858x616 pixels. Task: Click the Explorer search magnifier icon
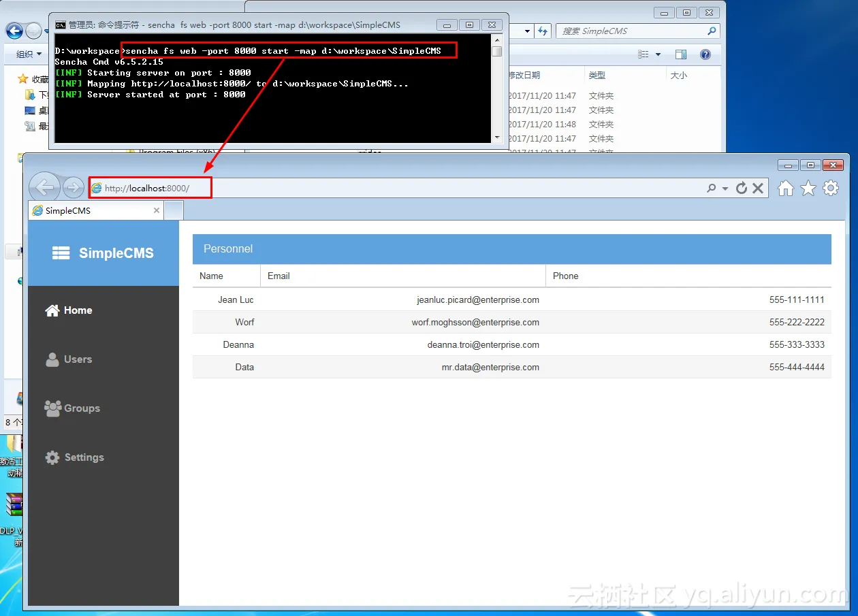[712, 31]
